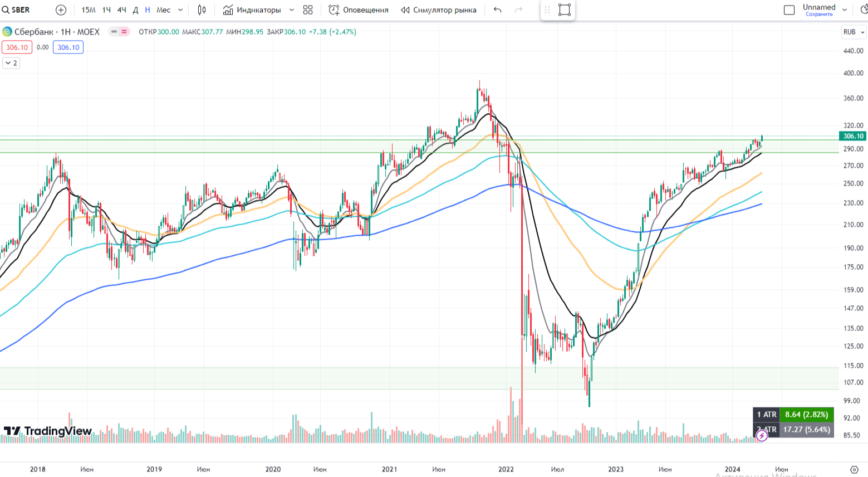This screenshot has height=477, width=868.
Task: Click the МАКС 307.77 high value
Action: pyautogui.click(x=203, y=32)
